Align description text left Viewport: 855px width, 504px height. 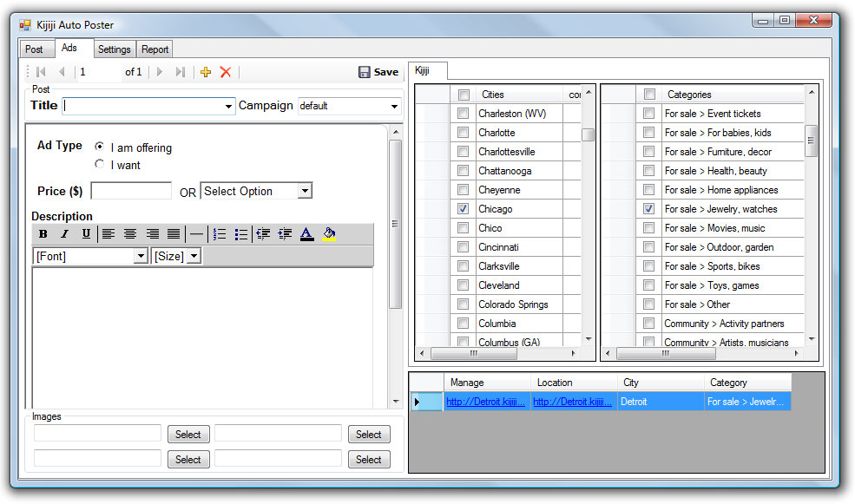pos(109,233)
